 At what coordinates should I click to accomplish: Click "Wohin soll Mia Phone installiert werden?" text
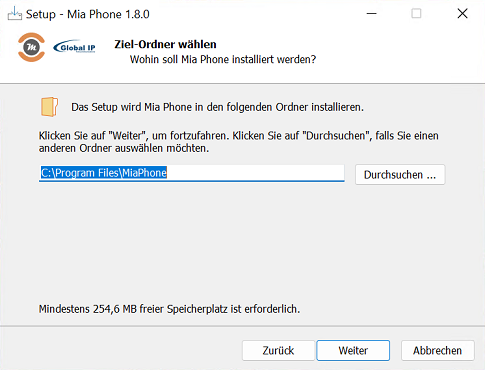[x=223, y=59]
